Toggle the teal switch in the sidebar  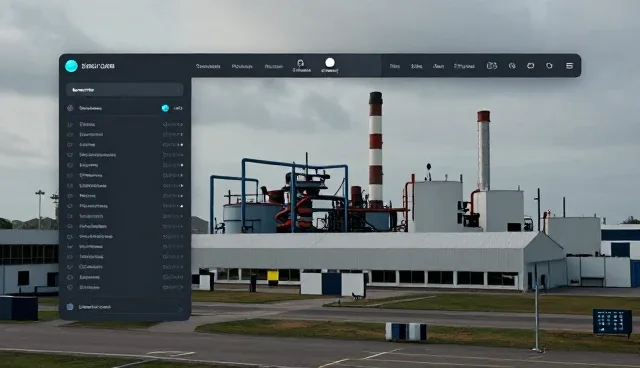pos(165,108)
